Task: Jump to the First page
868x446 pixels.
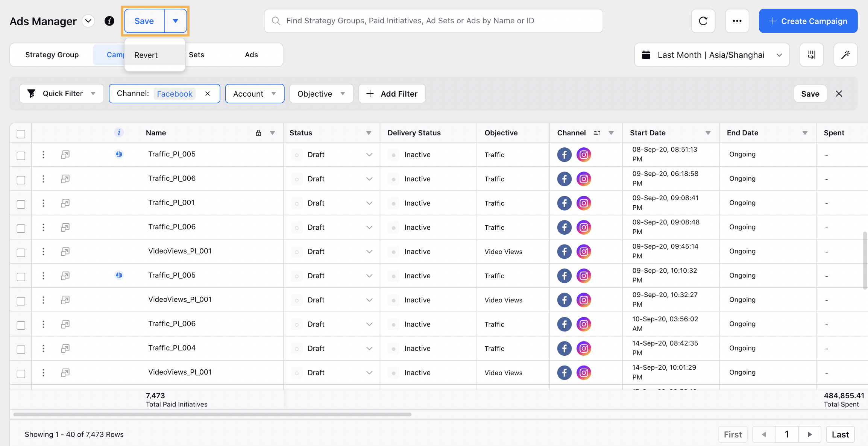Action: click(733, 434)
